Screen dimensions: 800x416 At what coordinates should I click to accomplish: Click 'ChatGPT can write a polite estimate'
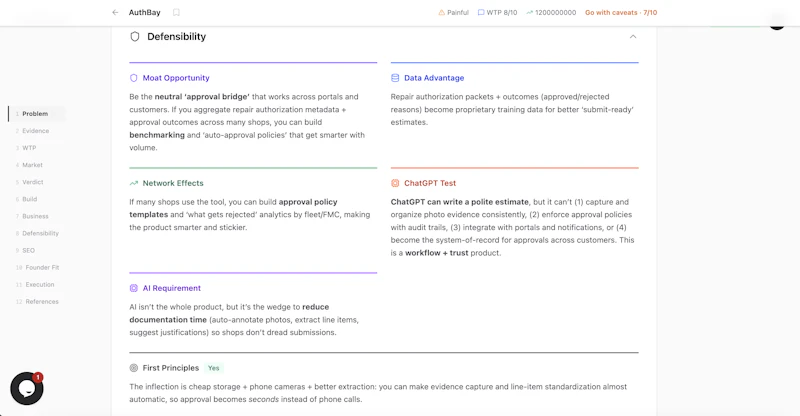[x=460, y=202]
